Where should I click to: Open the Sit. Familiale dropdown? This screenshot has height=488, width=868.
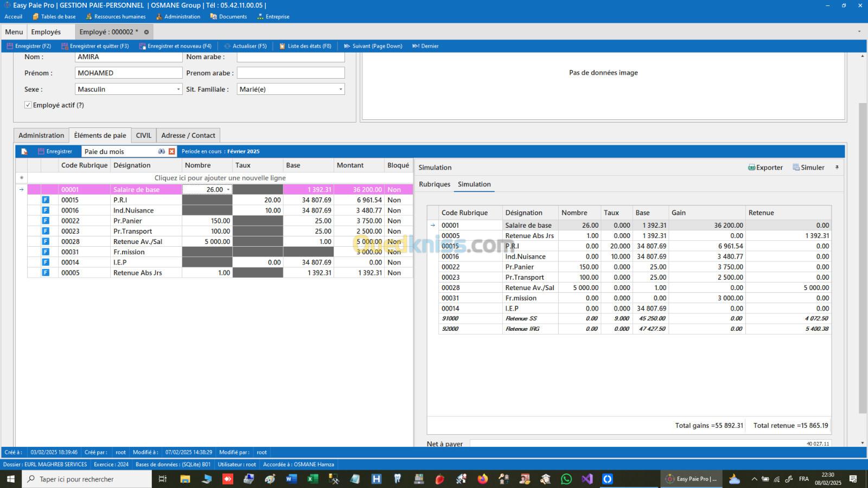point(340,89)
